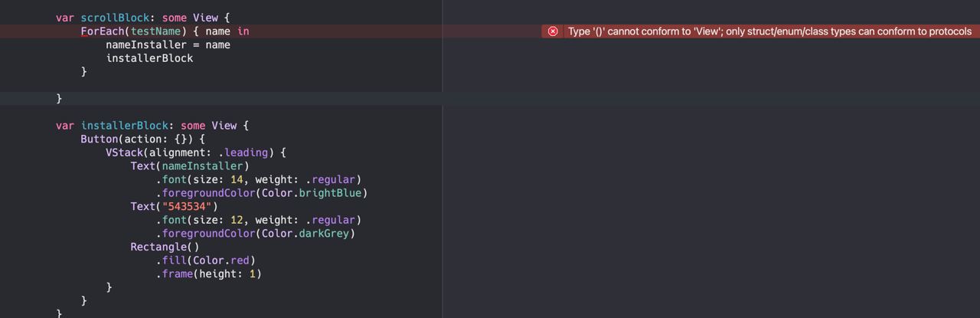Click 'testName' argument inside ForEach
980x318 pixels.
tap(156, 31)
